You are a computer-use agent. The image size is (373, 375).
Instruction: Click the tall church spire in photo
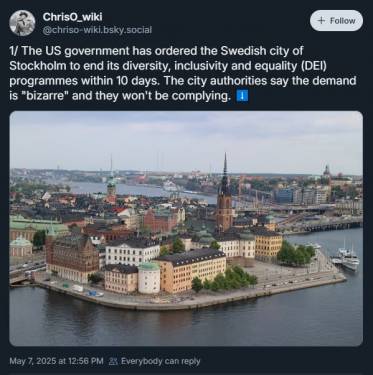[x=225, y=192]
